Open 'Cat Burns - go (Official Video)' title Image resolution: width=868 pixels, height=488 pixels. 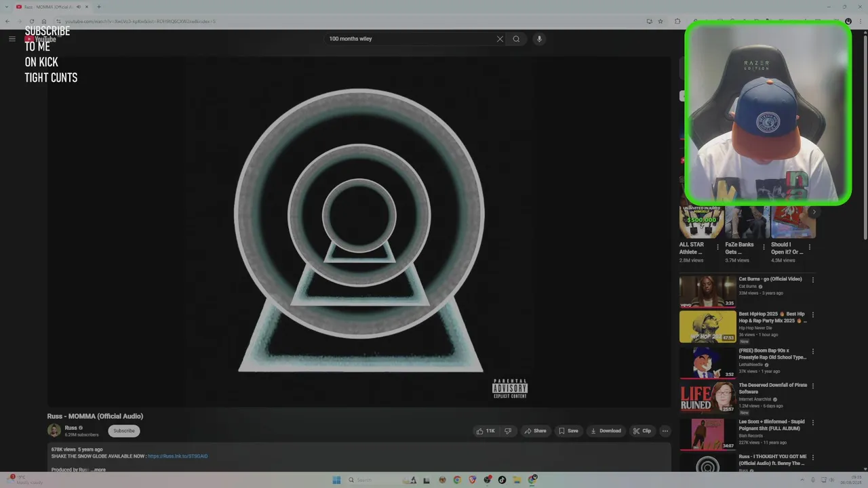(x=770, y=279)
